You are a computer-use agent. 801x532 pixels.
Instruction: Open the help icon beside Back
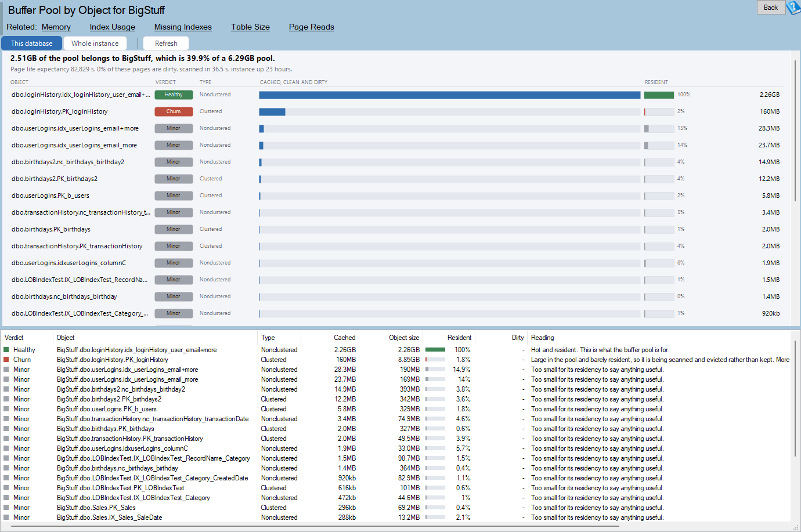tap(793, 8)
